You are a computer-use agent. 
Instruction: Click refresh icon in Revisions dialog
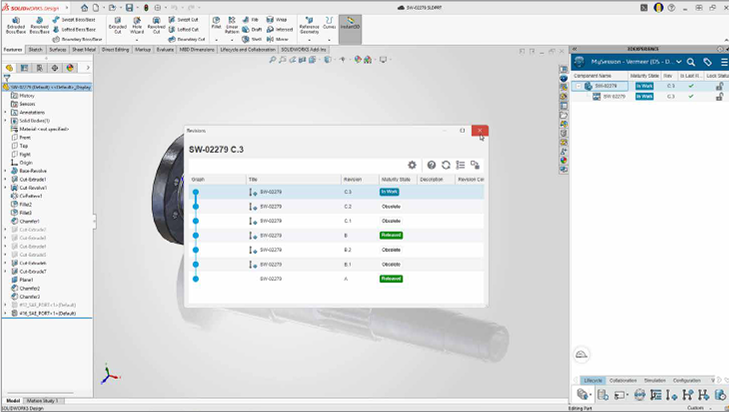point(446,165)
